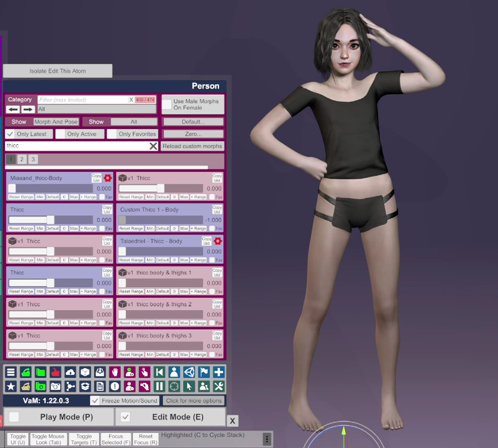
Task: Click the blue plus add icon
Action: coord(219,372)
